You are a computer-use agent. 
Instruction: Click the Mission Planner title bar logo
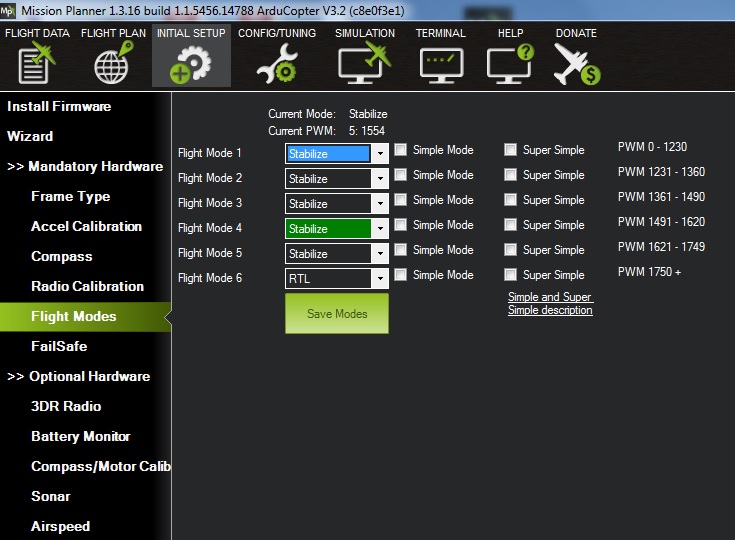point(8,10)
